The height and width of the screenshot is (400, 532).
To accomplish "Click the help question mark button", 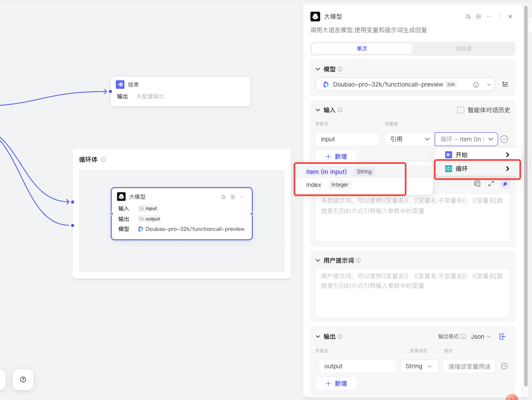I will [23, 380].
